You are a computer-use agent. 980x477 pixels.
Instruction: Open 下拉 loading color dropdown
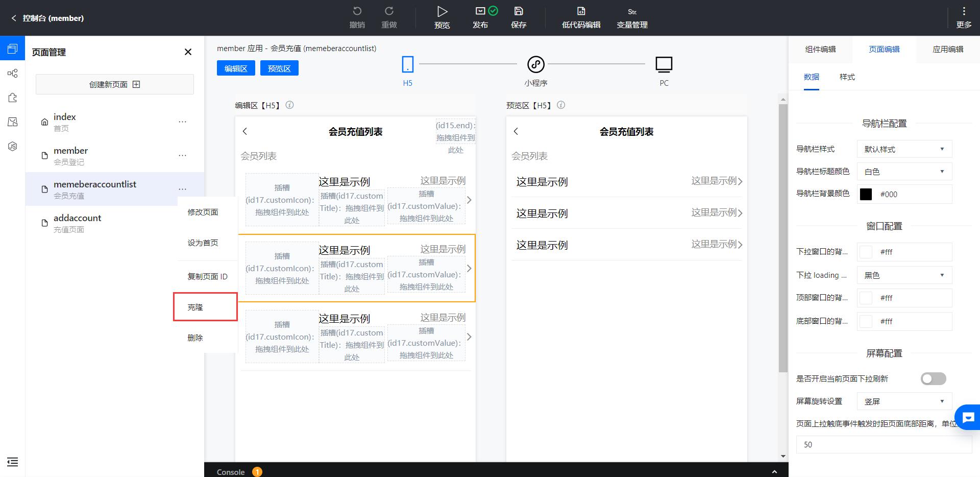tap(904, 275)
